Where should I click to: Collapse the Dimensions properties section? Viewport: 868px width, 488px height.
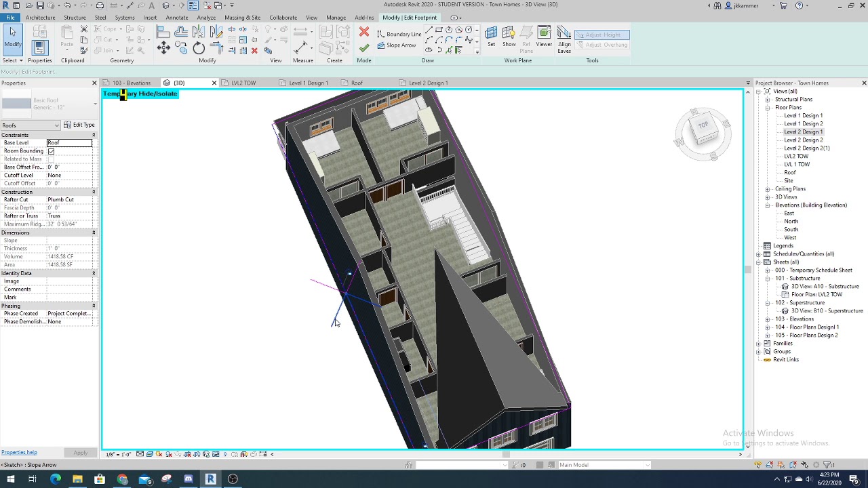pos(94,232)
